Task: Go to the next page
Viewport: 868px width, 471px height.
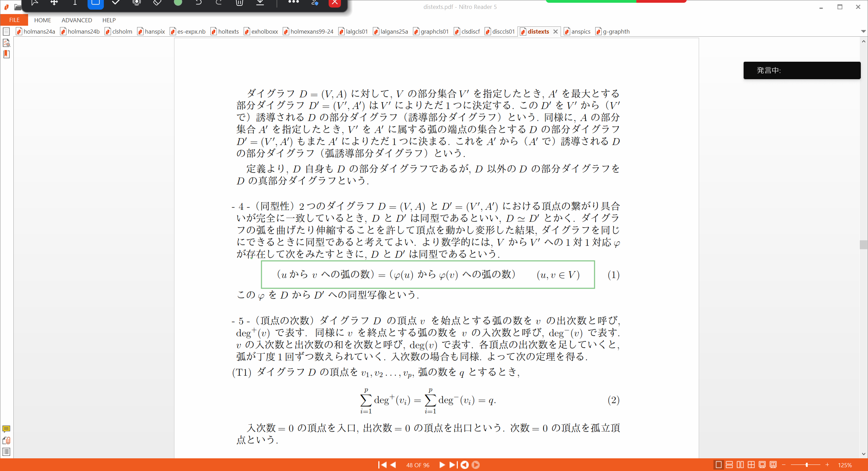Action: tap(442, 465)
